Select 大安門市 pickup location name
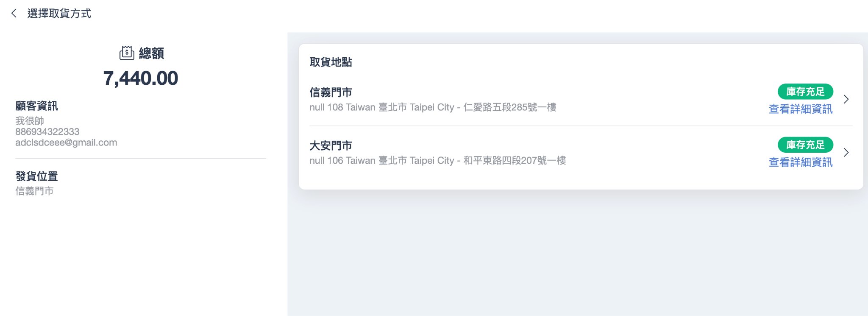This screenshot has width=868, height=316. tap(331, 145)
